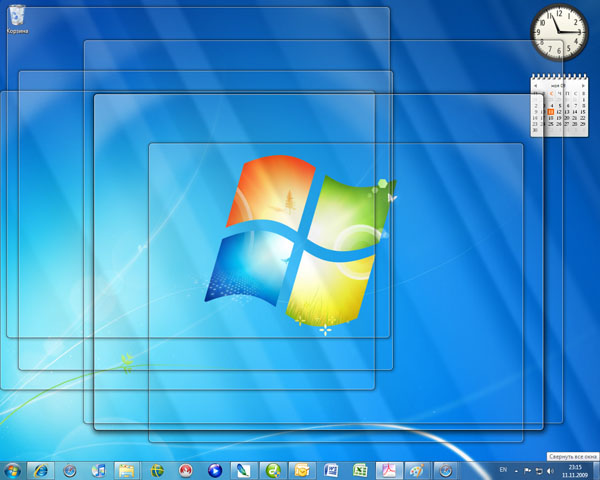Go to previous month on calendar gadget
This screenshot has width=600, height=480.
click(x=535, y=86)
